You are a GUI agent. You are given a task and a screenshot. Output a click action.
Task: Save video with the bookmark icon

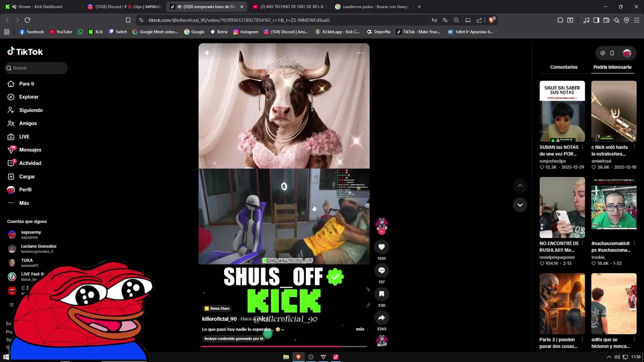coord(381,294)
